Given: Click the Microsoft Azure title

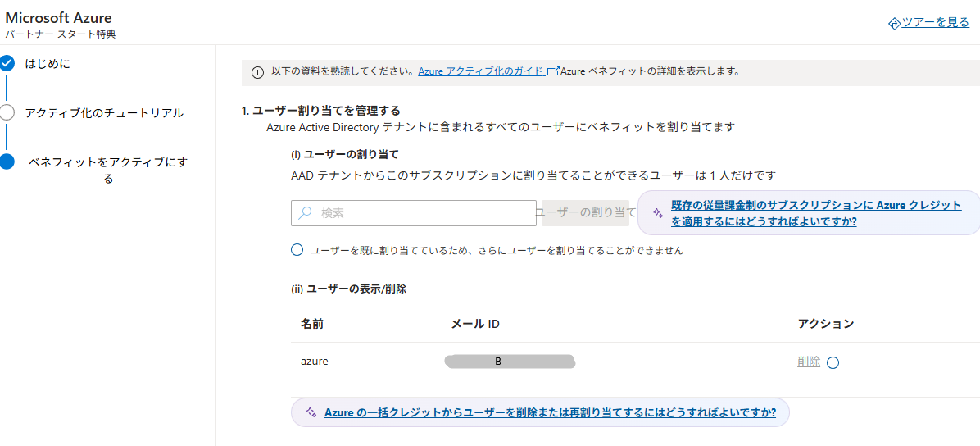Looking at the screenshot, I should pos(58,17).
